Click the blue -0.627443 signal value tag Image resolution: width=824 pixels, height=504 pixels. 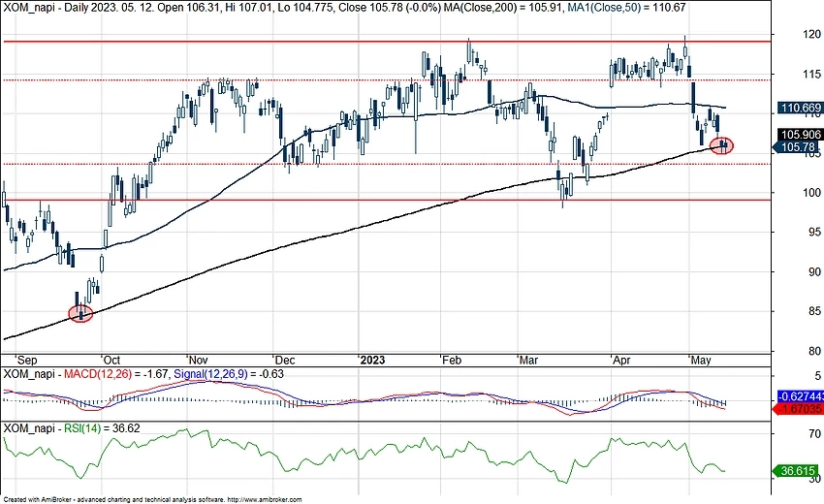coord(800,396)
